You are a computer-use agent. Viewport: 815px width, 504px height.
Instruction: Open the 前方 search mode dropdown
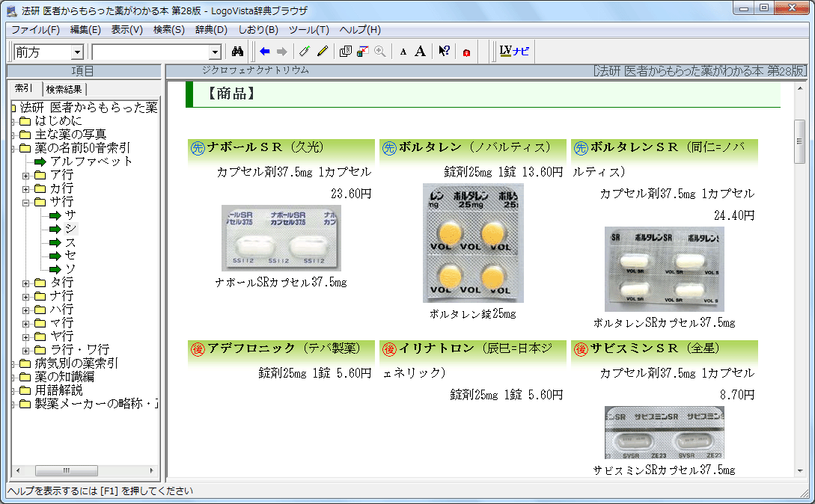[x=77, y=52]
